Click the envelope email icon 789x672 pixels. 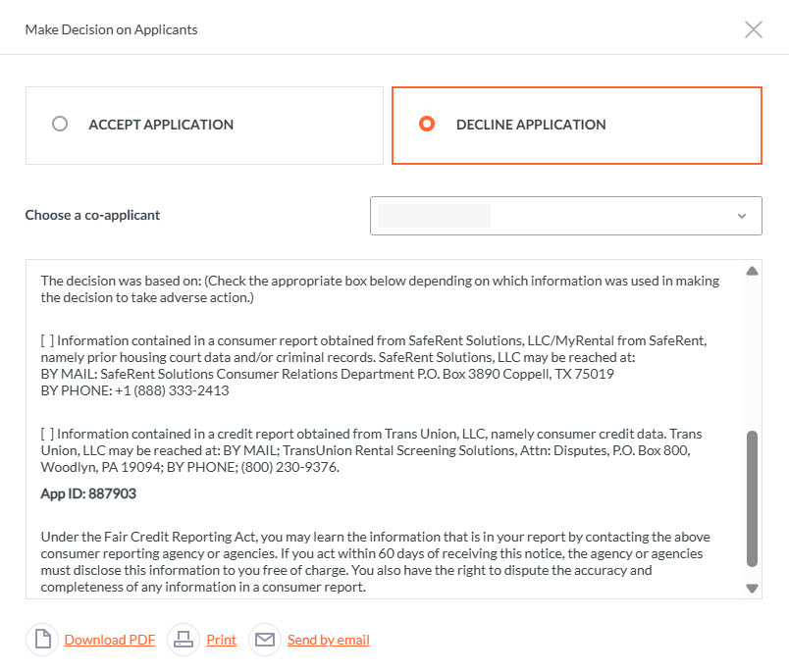pos(265,640)
